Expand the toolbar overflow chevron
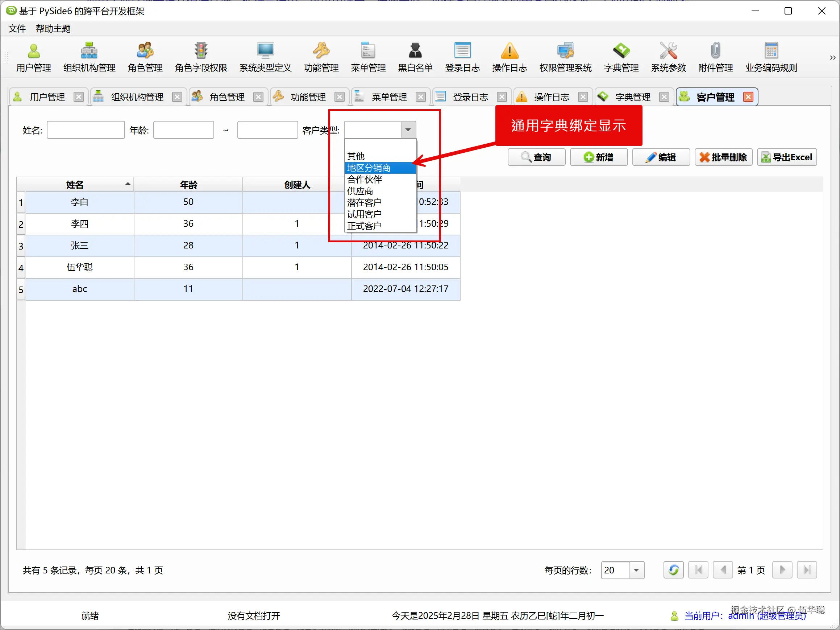840x630 pixels. (x=832, y=58)
